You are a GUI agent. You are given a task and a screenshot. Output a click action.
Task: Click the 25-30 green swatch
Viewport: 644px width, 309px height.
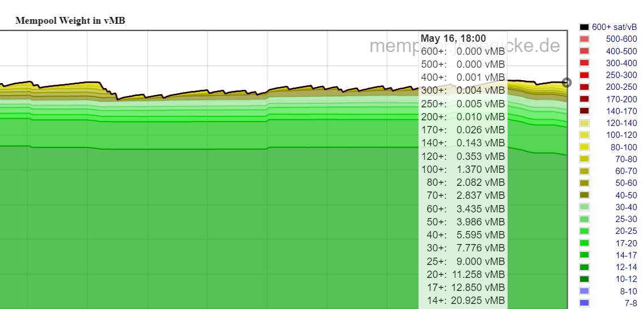click(x=584, y=219)
